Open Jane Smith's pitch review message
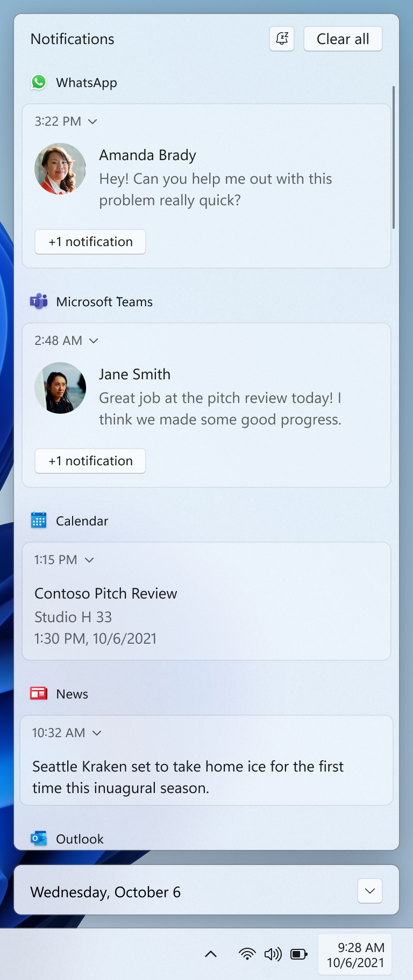 tap(220, 409)
